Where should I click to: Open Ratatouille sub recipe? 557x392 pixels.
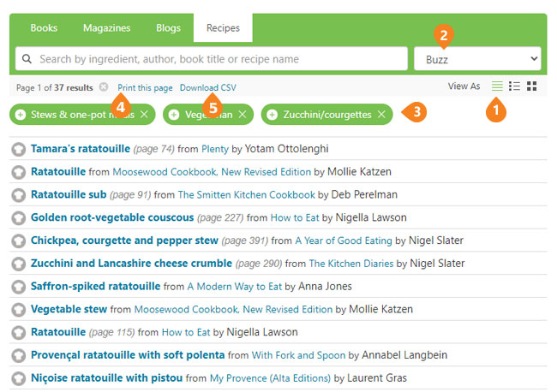[69, 194]
